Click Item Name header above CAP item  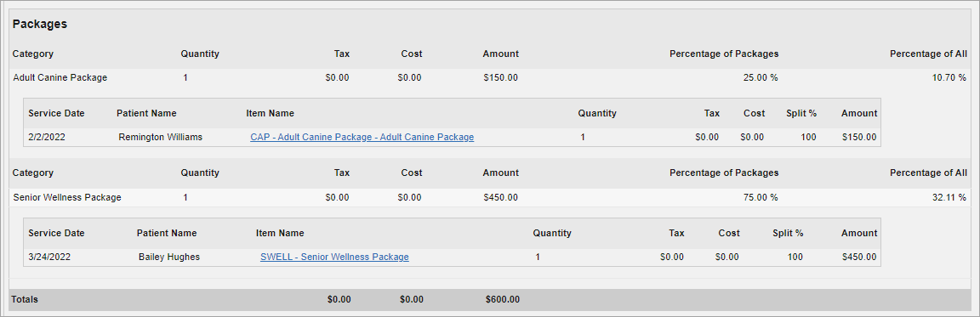pos(270,114)
